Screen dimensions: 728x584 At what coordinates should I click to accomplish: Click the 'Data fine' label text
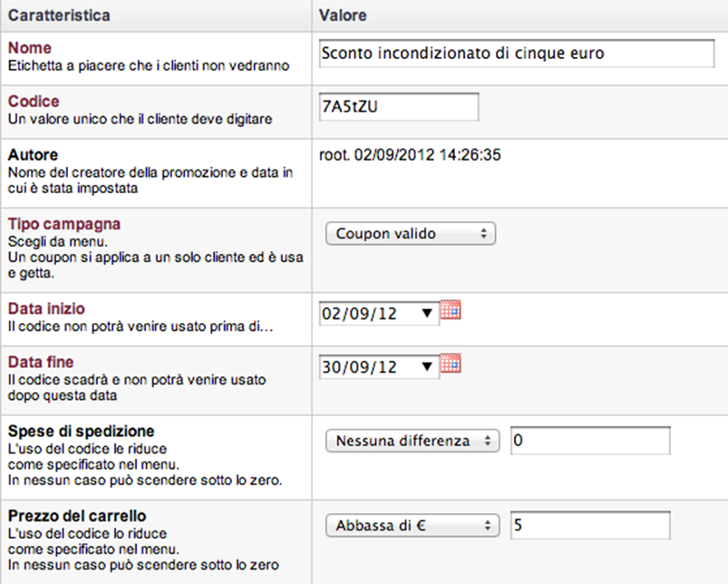point(42,362)
